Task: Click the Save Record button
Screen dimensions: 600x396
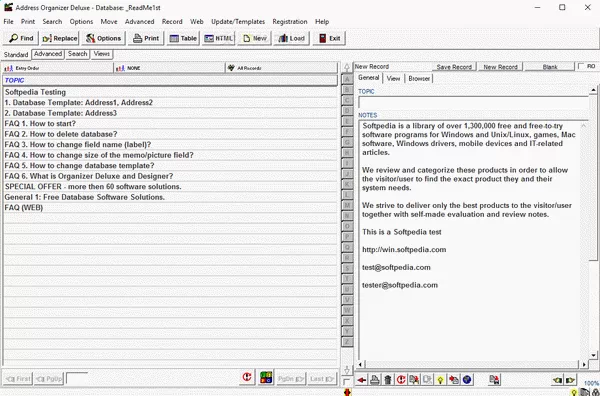Action: (454, 67)
